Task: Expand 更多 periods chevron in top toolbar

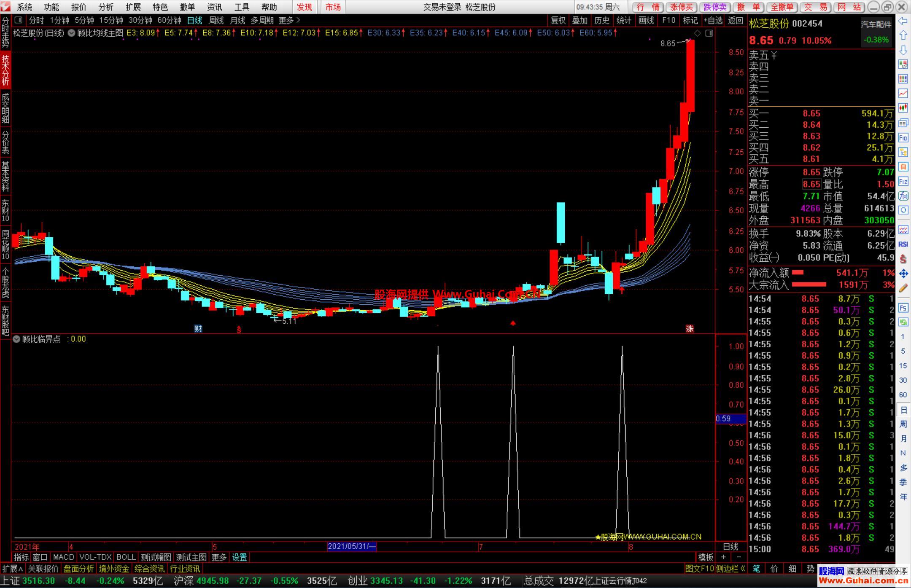Action: tap(289, 20)
